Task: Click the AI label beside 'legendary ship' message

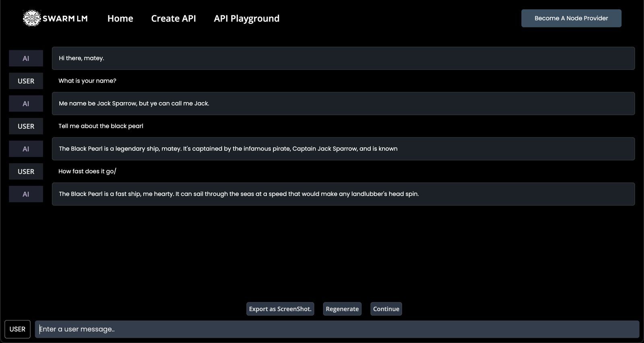Action: click(26, 149)
